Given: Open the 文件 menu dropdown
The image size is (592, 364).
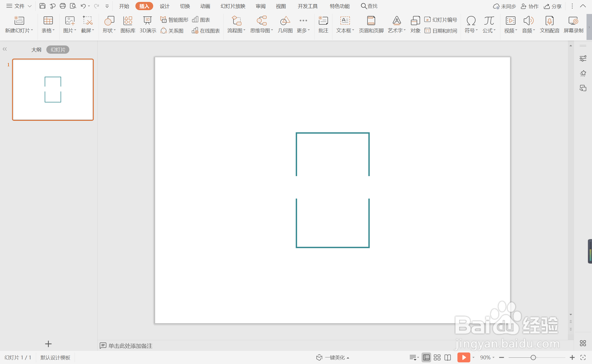Looking at the screenshot, I should [x=19, y=6].
